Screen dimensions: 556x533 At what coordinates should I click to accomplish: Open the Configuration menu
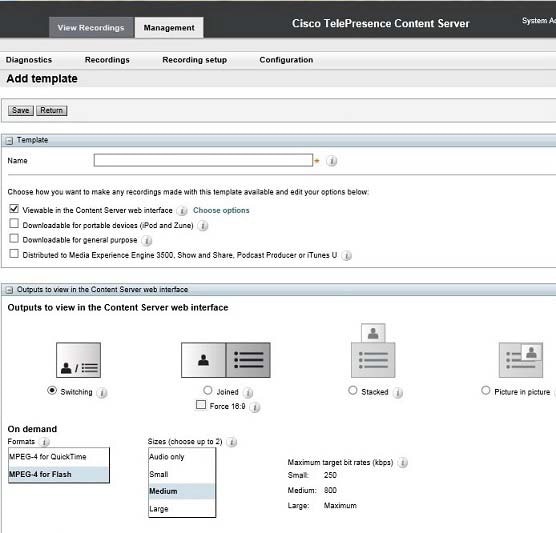[286, 60]
